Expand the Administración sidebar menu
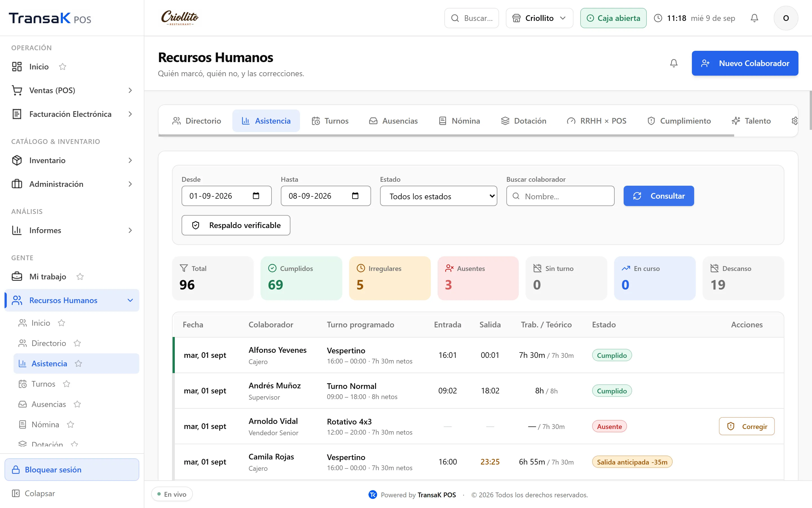Screen dimensions: 812x508 tap(72, 184)
